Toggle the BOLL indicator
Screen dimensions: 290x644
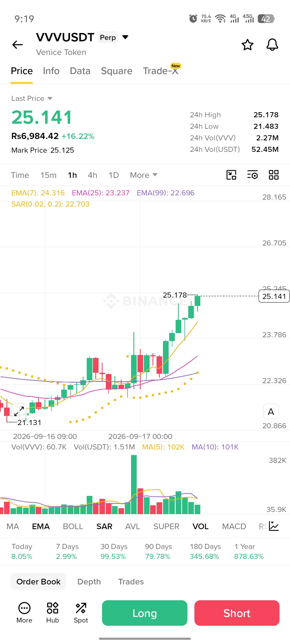[73, 526]
